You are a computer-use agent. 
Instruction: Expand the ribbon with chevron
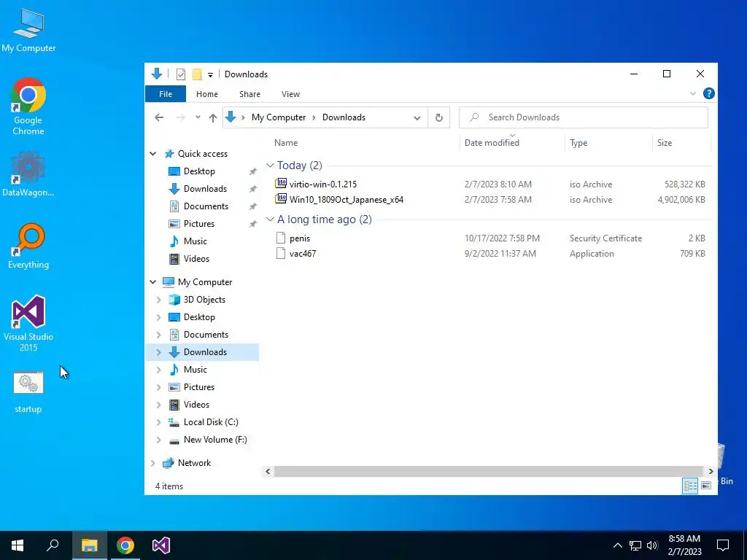click(x=693, y=94)
